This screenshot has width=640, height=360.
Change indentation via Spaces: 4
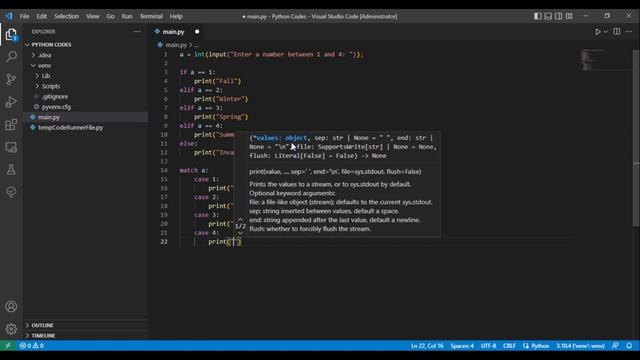(462, 346)
